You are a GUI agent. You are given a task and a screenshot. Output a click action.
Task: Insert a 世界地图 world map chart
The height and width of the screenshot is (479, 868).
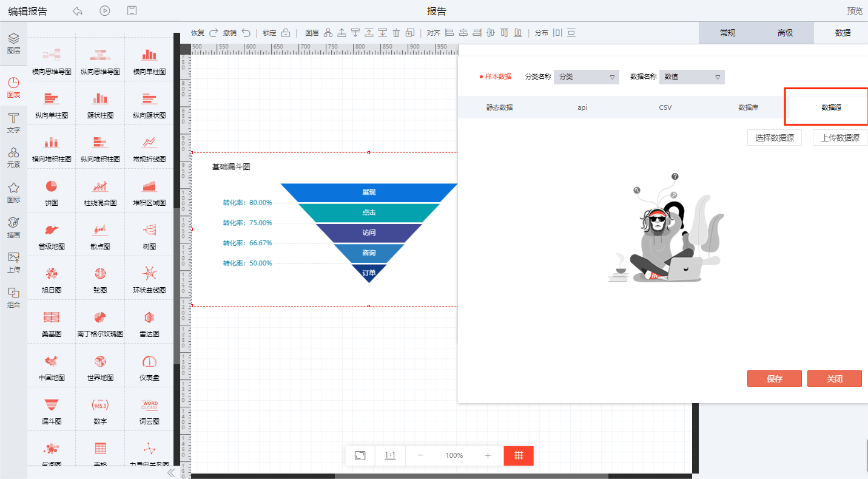[x=100, y=367]
